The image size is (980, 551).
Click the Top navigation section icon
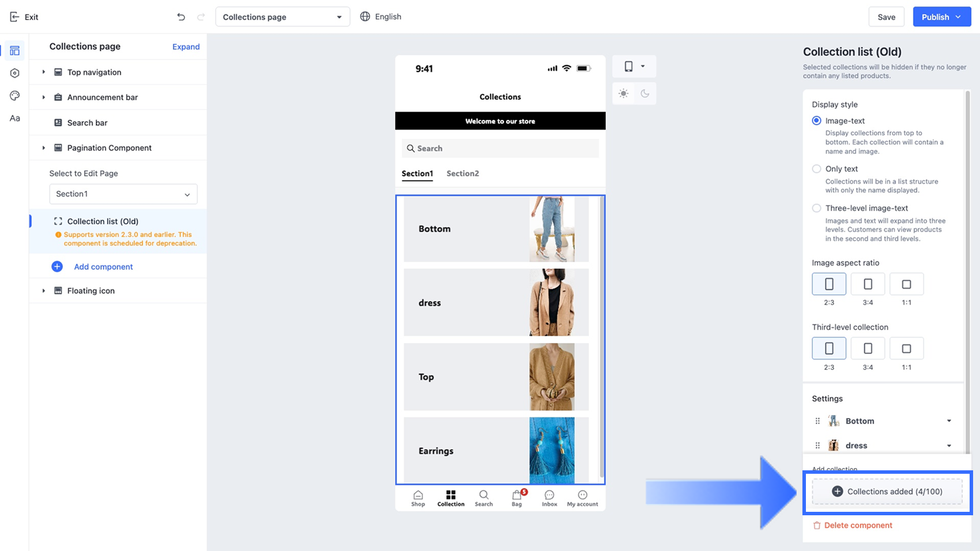(x=58, y=72)
